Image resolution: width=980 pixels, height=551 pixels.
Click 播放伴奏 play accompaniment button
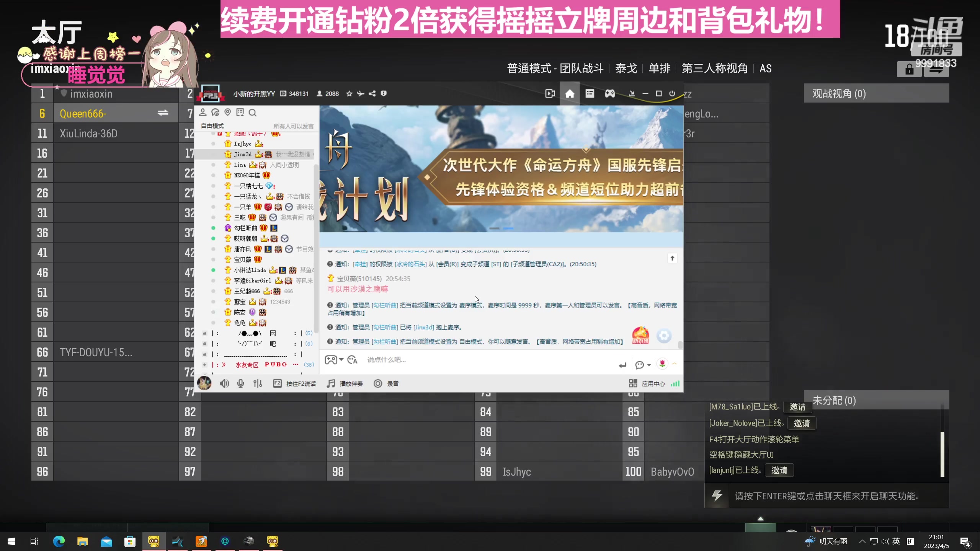coord(345,384)
